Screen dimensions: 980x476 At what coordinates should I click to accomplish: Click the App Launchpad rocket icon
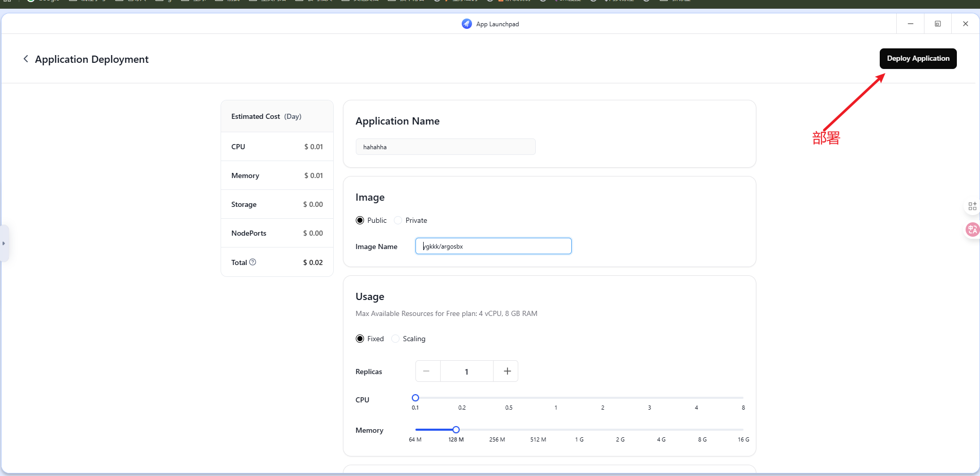point(466,24)
